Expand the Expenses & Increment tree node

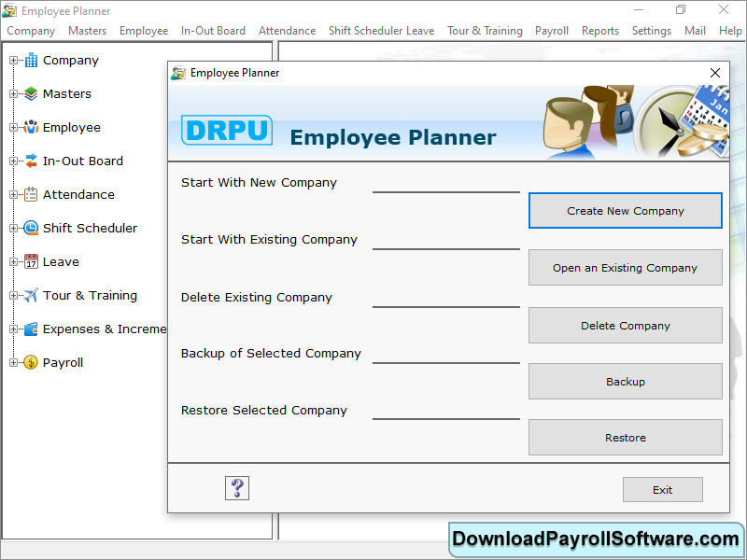[x=13, y=329]
